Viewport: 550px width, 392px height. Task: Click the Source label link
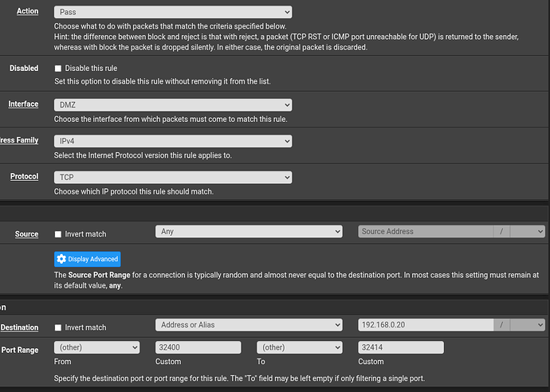point(26,234)
